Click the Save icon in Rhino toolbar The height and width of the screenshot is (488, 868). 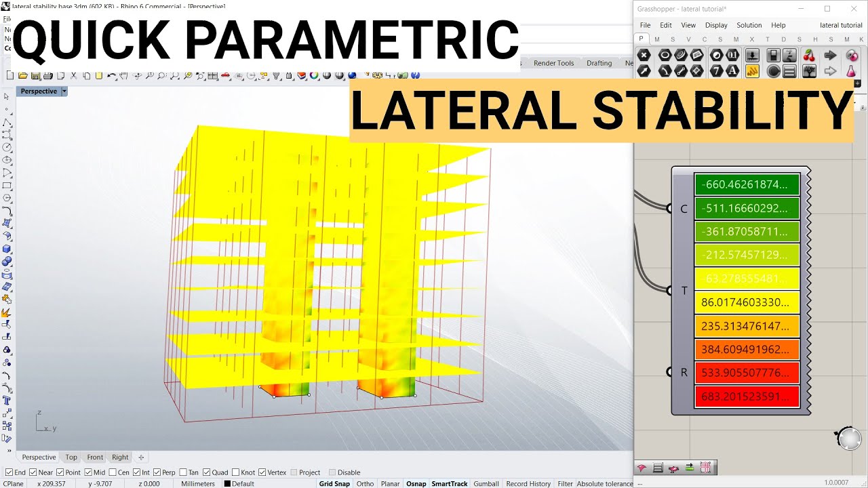35,76
